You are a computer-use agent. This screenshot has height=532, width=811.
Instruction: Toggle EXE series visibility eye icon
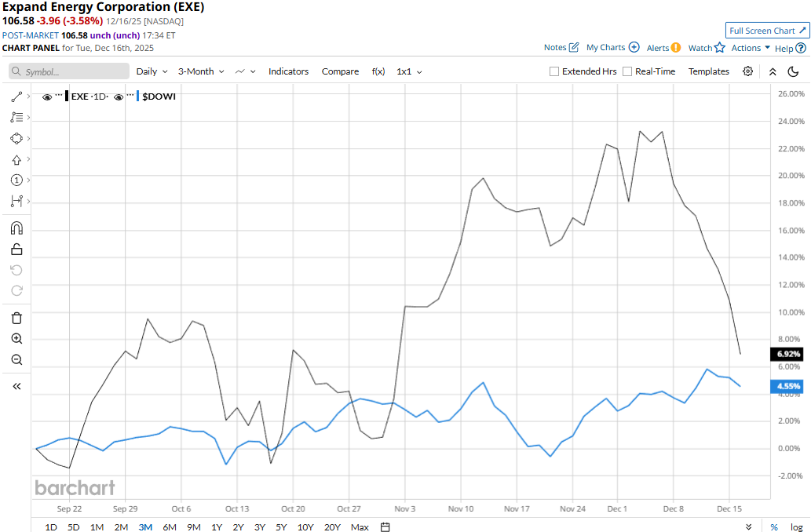pos(47,97)
